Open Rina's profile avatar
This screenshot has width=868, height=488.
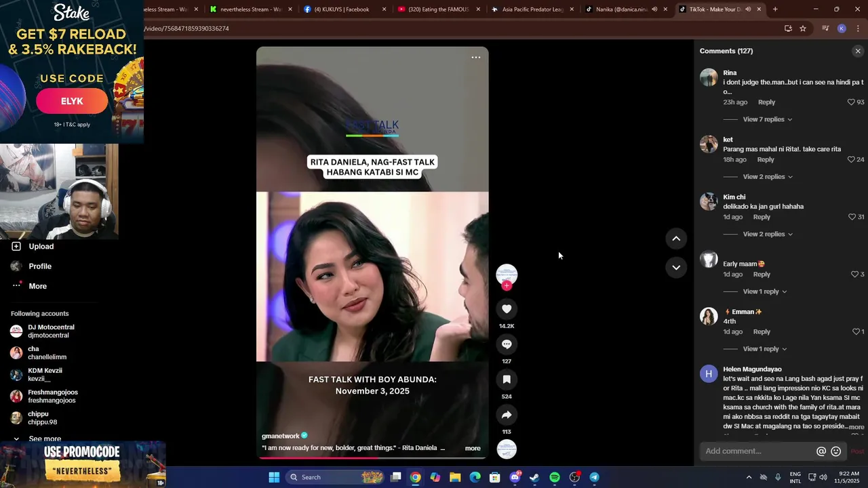click(709, 77)
